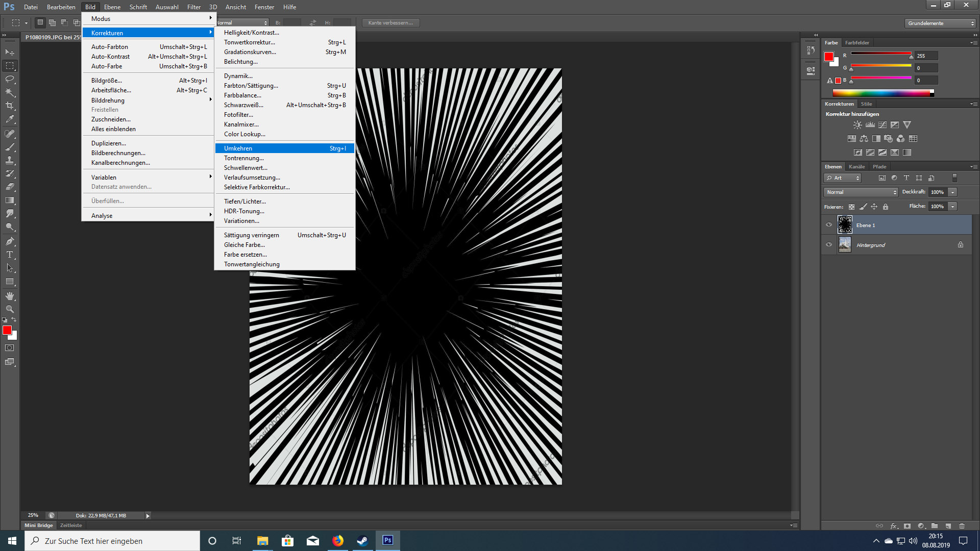
Task: Select the Zoom tool
Action: click(10, 309)
